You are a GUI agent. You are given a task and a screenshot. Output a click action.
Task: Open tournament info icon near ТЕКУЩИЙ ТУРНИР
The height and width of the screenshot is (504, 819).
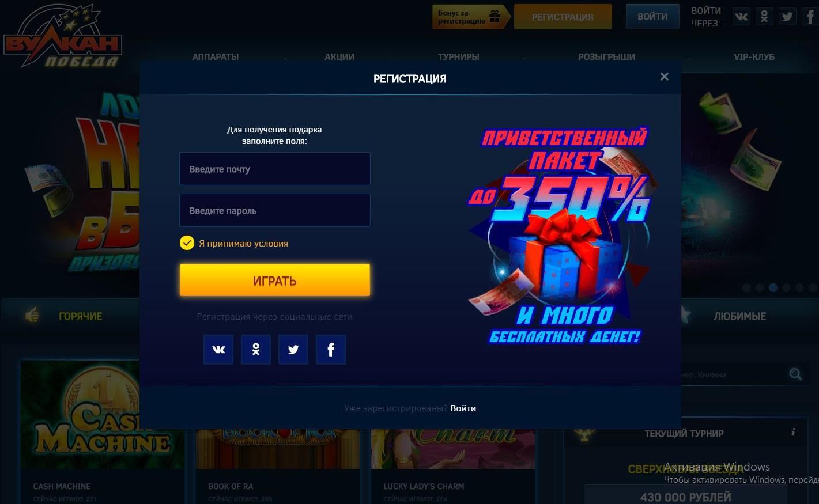[x=794, y=431]
